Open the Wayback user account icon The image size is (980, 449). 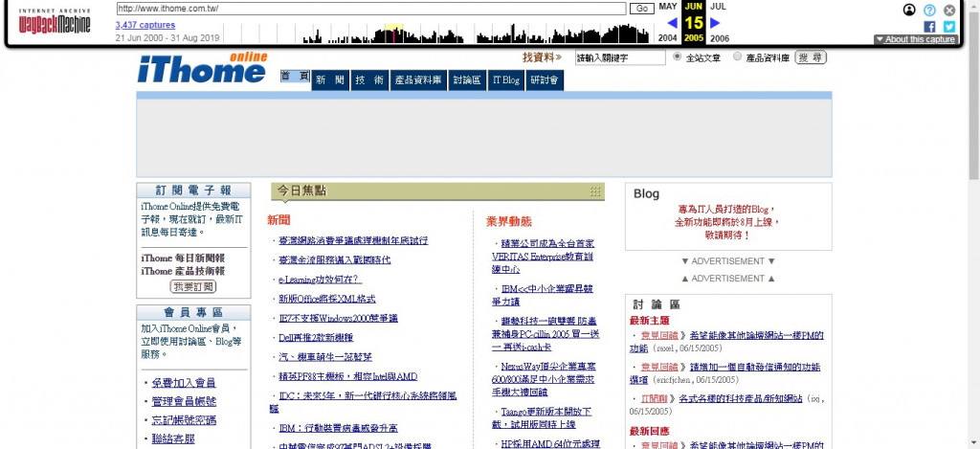[x=909, y=10]
